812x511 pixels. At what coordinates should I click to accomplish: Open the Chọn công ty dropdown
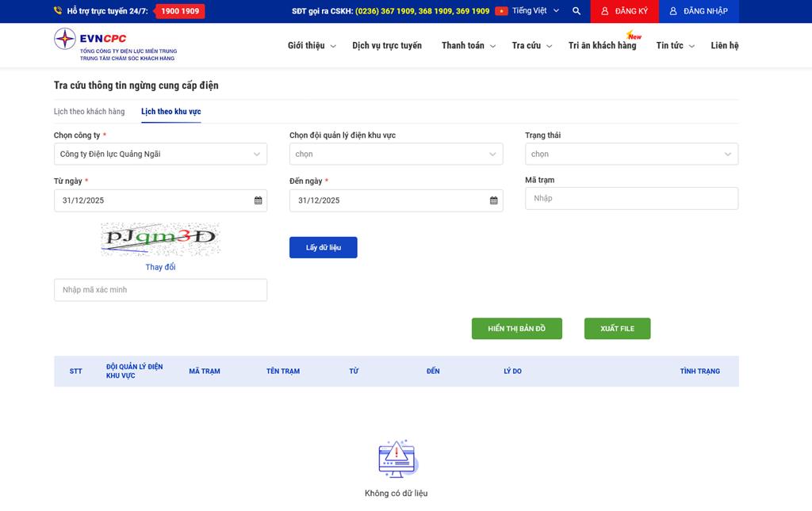pyautogui.click(x=160, y=154)
